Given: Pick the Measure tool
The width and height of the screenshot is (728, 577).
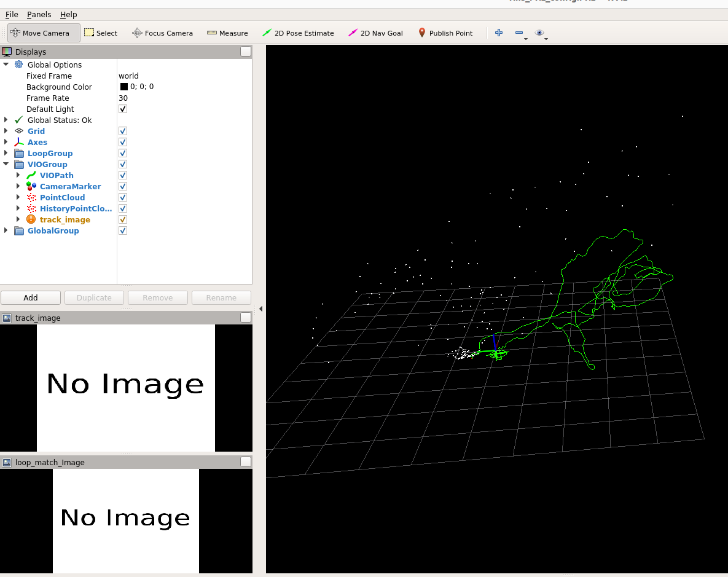Looking at the screenshot, I should coord(227,33).
